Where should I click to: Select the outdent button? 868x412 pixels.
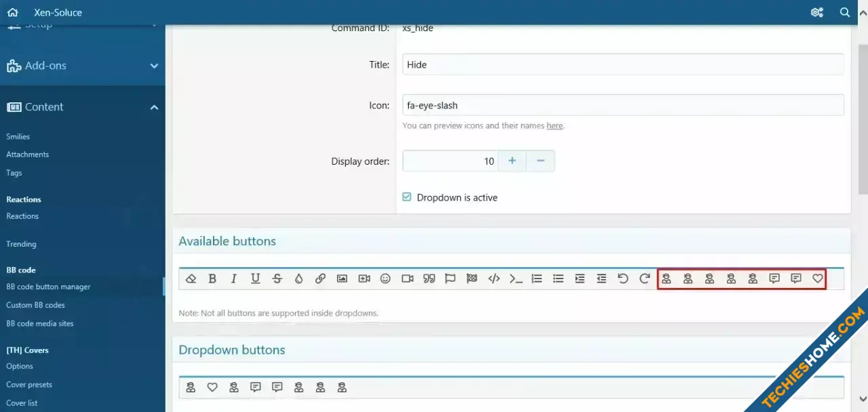(x=601, y=279)
